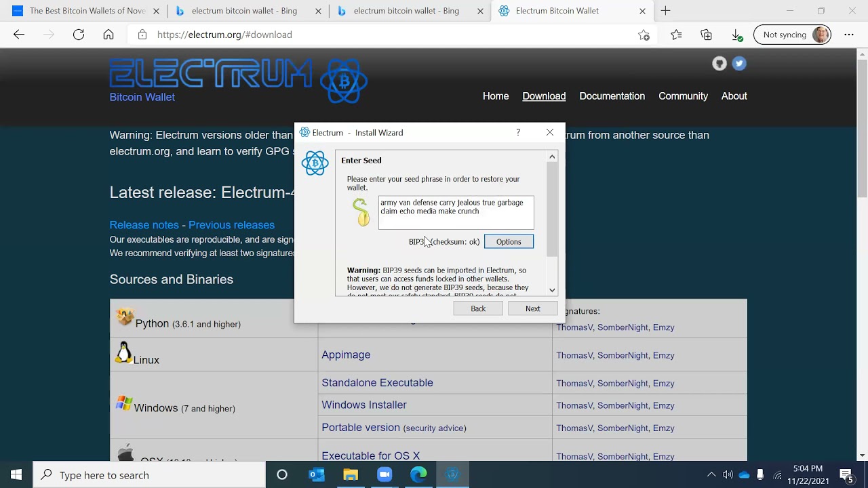Open new browser tab

(x=665, y=11)
